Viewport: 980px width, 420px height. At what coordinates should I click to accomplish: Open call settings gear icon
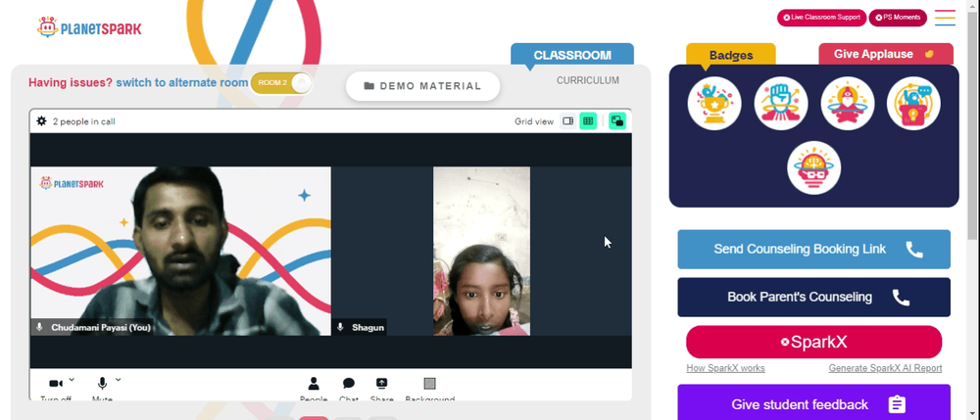click(41, 121)
